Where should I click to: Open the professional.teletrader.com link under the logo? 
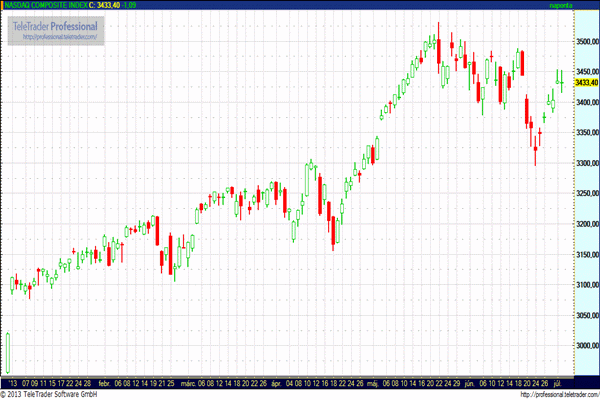click(x=56, y=37)
